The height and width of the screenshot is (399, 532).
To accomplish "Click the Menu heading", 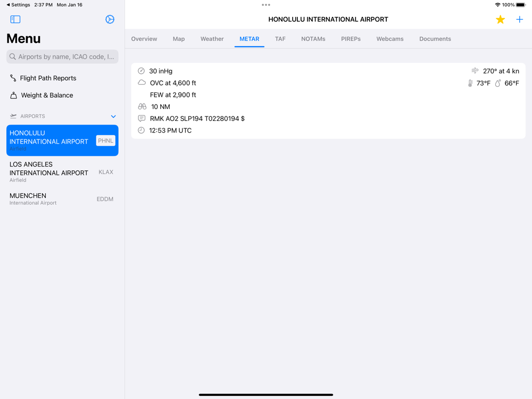I will (23, 38).
